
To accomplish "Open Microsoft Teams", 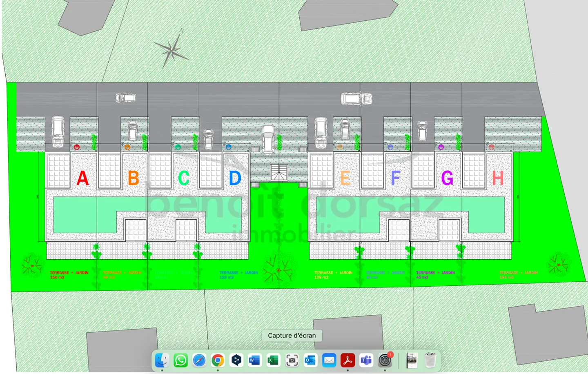I will [366, 361].
